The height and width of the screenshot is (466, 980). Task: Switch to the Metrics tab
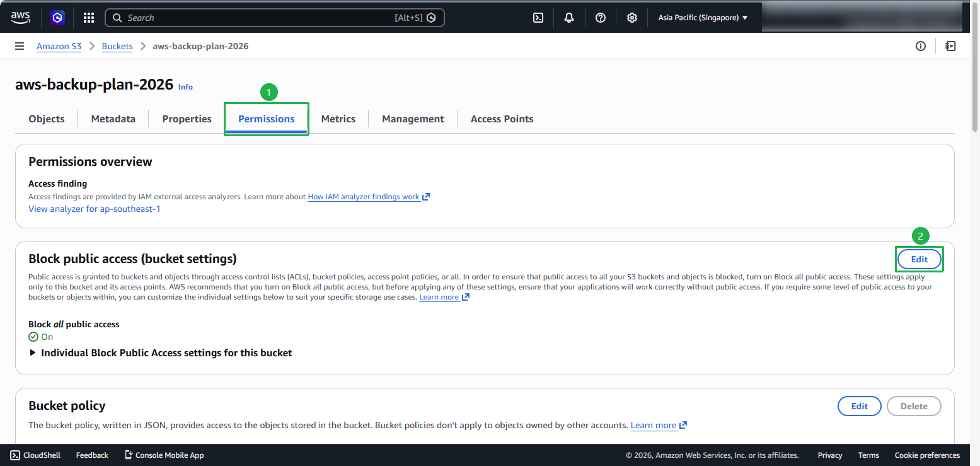point(338,119)
